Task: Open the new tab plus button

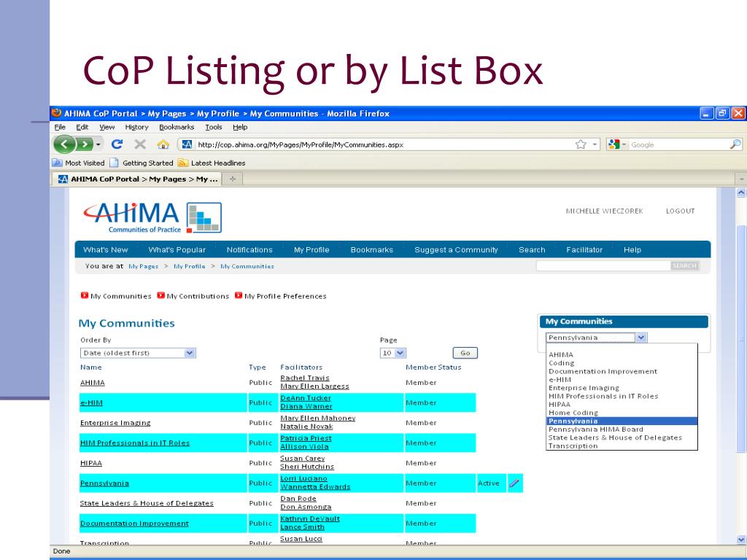Action: click(233, 179)
